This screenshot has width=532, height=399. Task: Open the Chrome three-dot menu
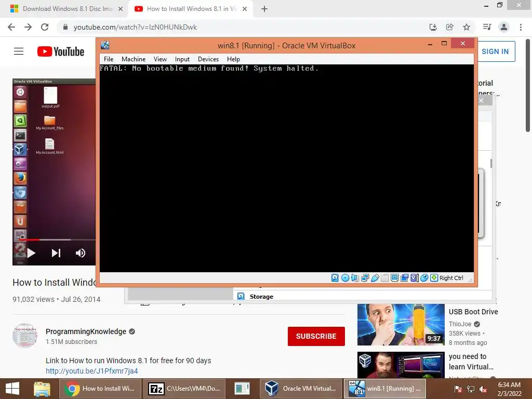(x=521, y=27)
